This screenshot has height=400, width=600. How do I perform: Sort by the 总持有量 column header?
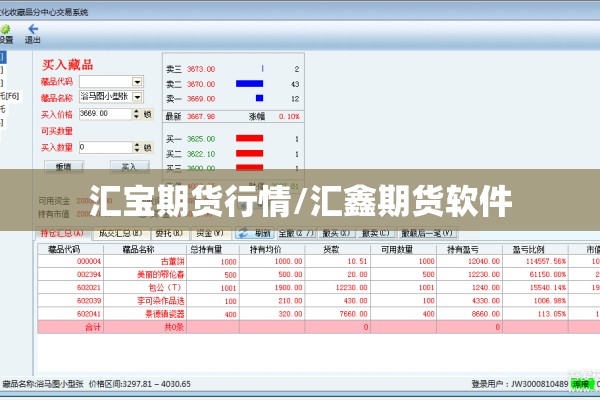click(206, 250)
